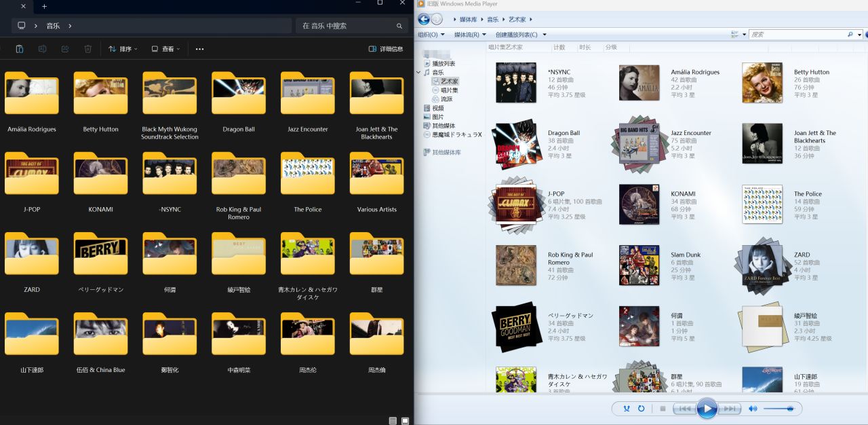Open the 排序 sort dropdown
Viewport: 868px width, 425px height.
pos(123,49)
